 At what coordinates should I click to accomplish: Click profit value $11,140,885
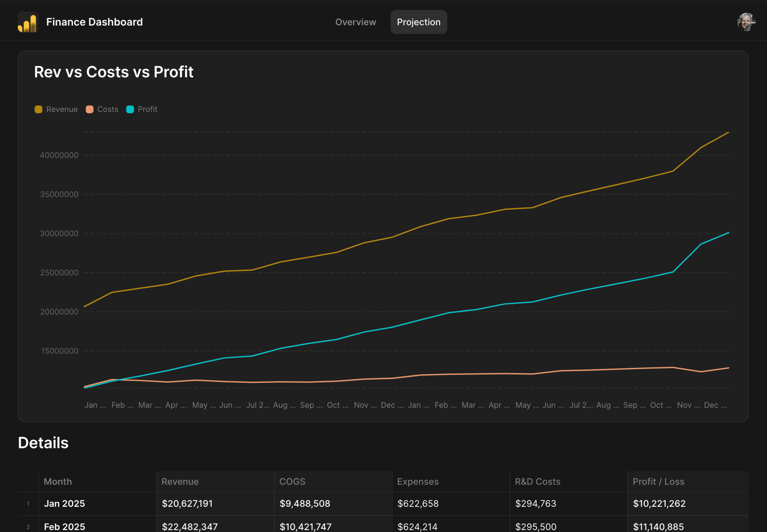tap(658, 527)
